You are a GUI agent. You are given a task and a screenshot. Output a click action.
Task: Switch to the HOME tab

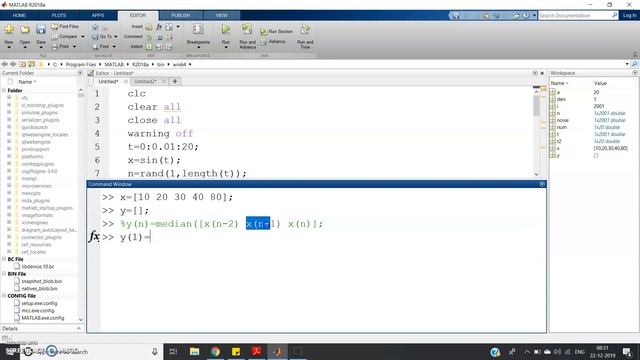(x=19, y=16)
